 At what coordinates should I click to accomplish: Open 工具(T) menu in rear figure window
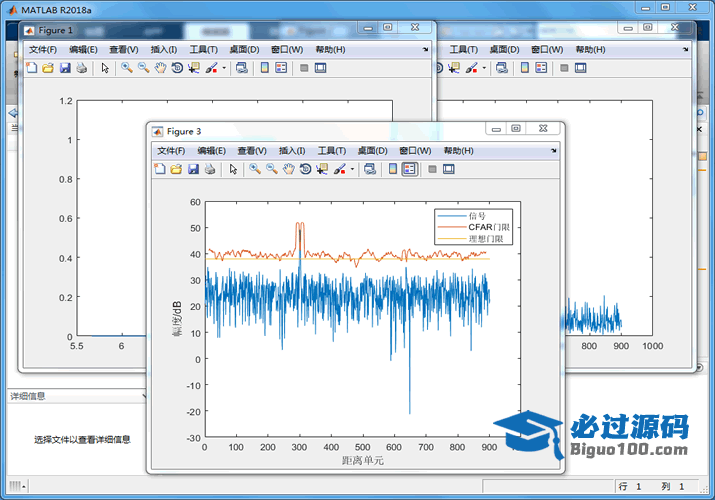[464, 50]
